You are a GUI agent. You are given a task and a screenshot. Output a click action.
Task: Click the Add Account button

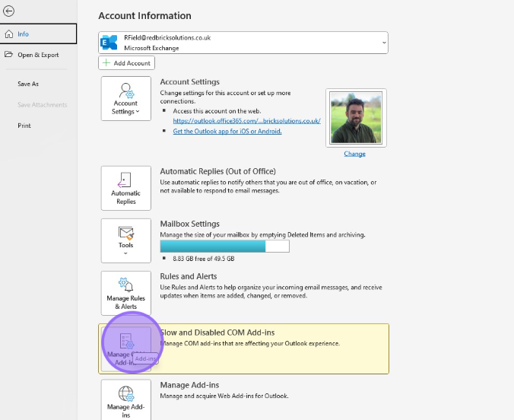click(127, 63)
